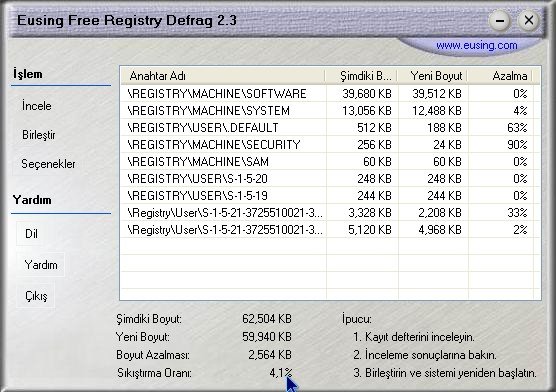Screen dimensions: 556x392
Task: Sort by Yeni Boyut column header
Action: coord(433,76)
